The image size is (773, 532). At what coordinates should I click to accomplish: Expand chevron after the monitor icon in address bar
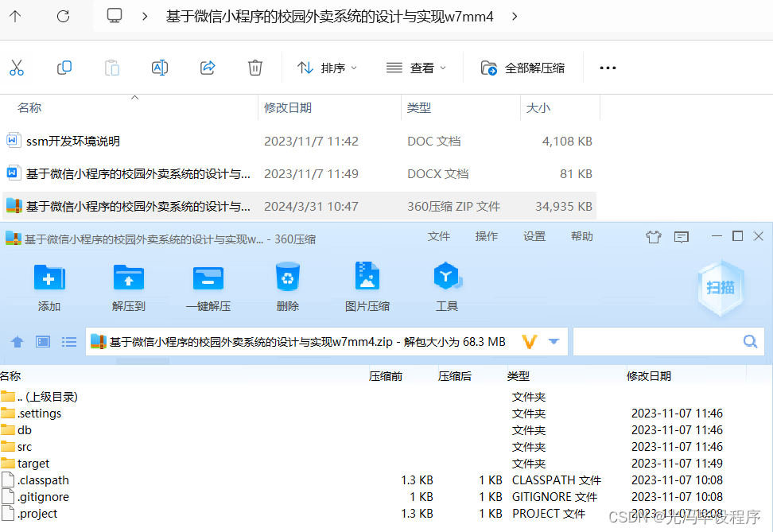tap(145, 16)
